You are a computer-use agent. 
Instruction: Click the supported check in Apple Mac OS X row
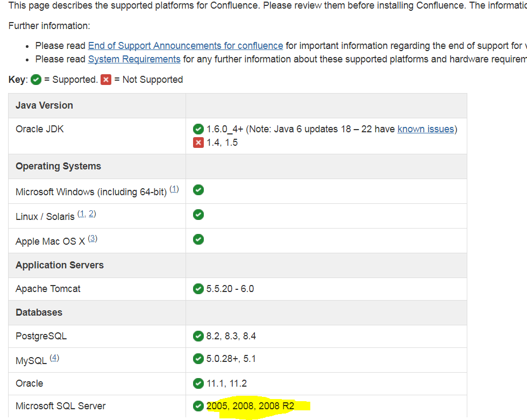tap(198, 239)
